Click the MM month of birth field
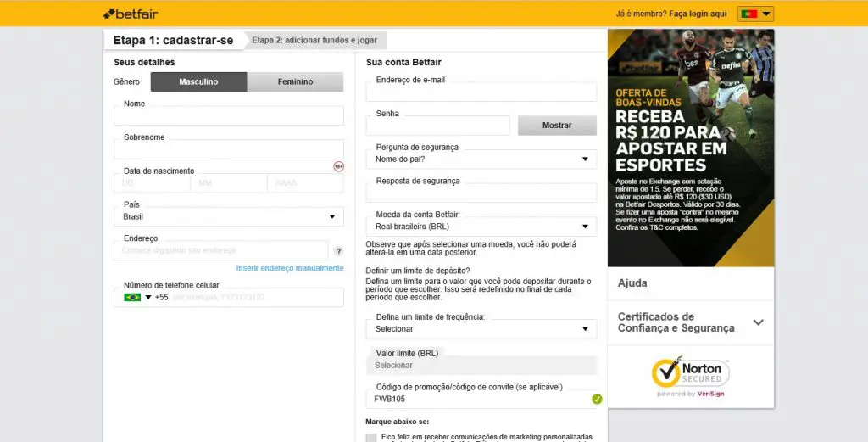 coord(229,182)
